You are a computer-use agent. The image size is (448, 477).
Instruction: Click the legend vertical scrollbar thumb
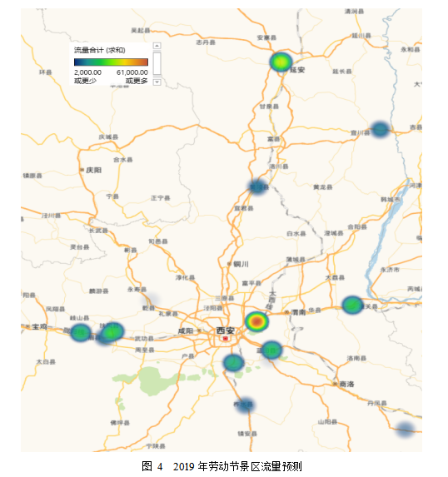click(157, 63)
